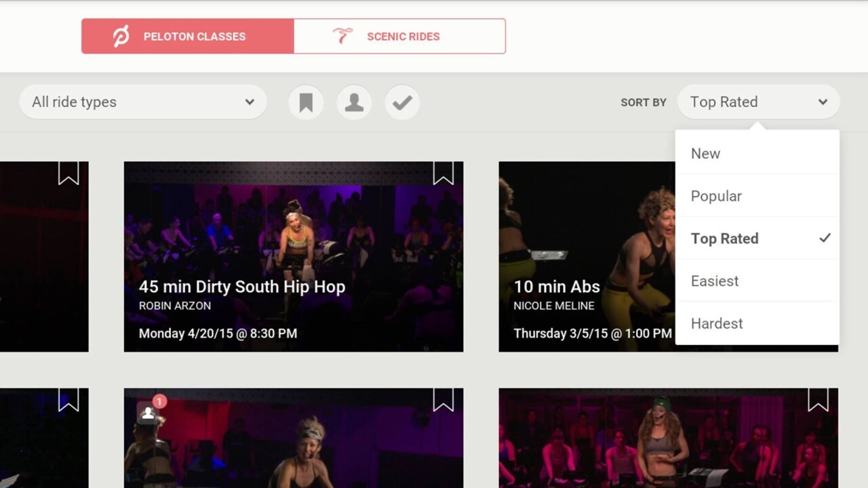
Task: Bookmark the bottom-right class thumbnail
Action: (x=818, y=401)
